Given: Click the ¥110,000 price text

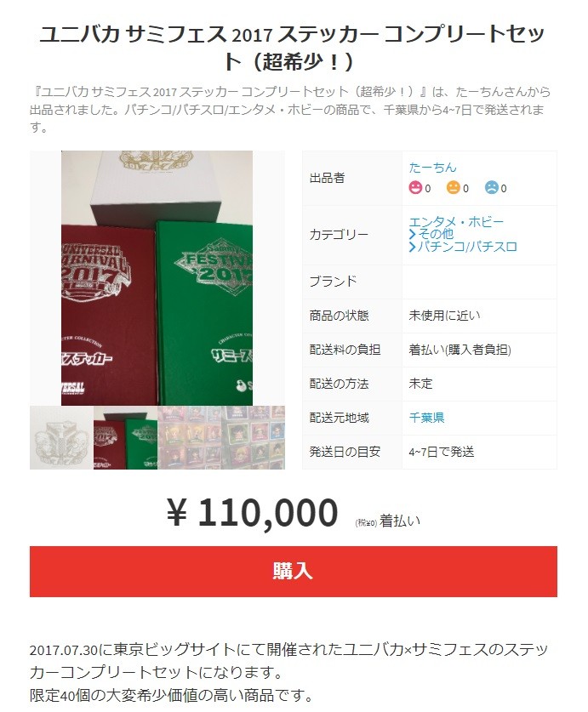Looking at the screenshot, I should (253, 513).
